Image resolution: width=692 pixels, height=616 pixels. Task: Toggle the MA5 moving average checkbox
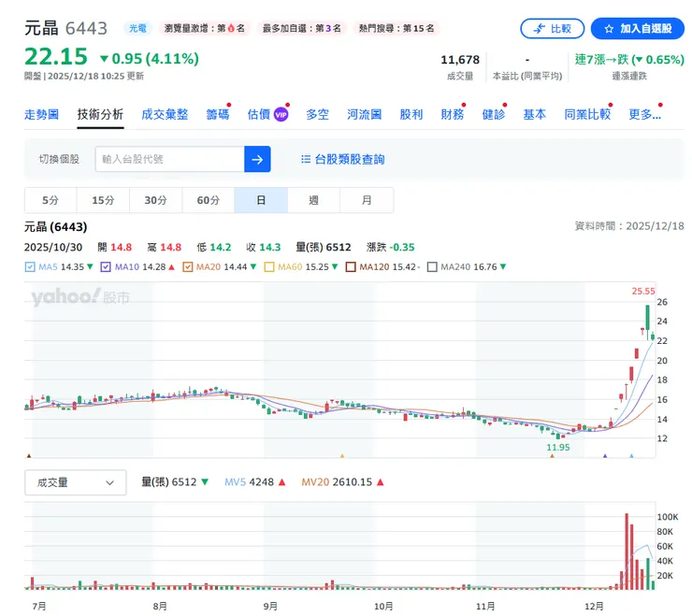click(x=30, y=267)
